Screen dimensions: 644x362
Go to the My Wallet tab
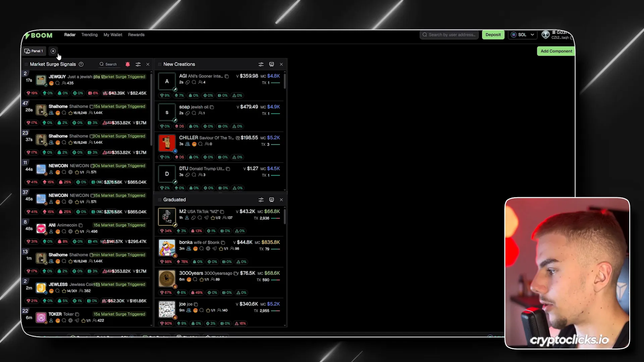113,35
